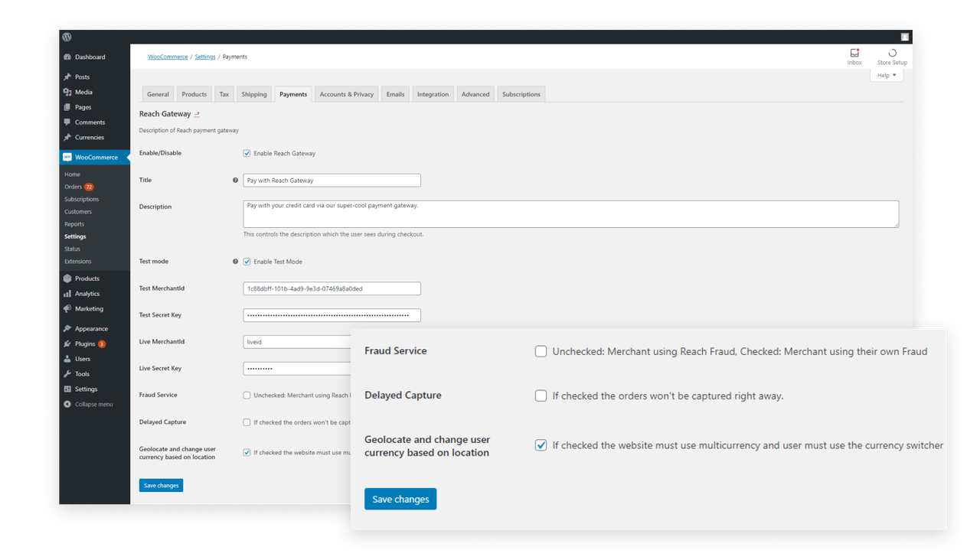
Task: Expand the Help dropdown
Action: point(887,75)
